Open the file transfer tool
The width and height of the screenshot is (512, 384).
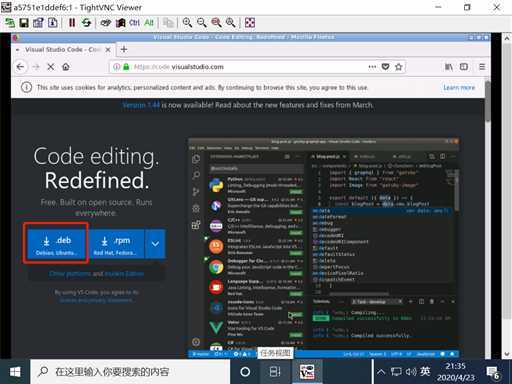pos(168,23)
